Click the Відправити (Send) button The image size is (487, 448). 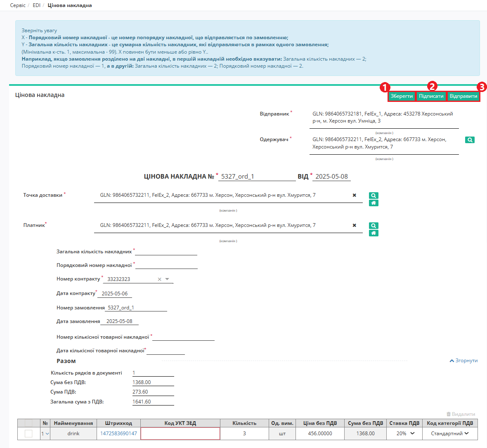point(463,96)
